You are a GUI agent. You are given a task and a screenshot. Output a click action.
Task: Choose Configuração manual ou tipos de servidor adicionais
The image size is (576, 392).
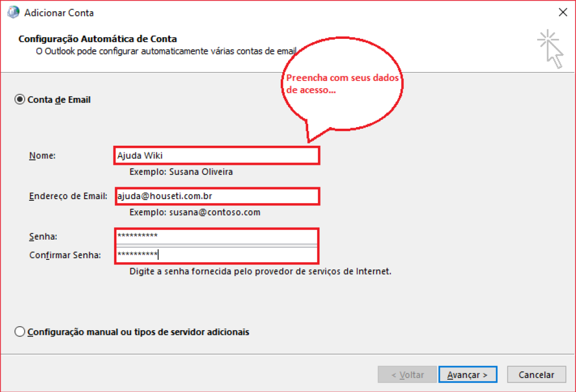pos(20,332)
